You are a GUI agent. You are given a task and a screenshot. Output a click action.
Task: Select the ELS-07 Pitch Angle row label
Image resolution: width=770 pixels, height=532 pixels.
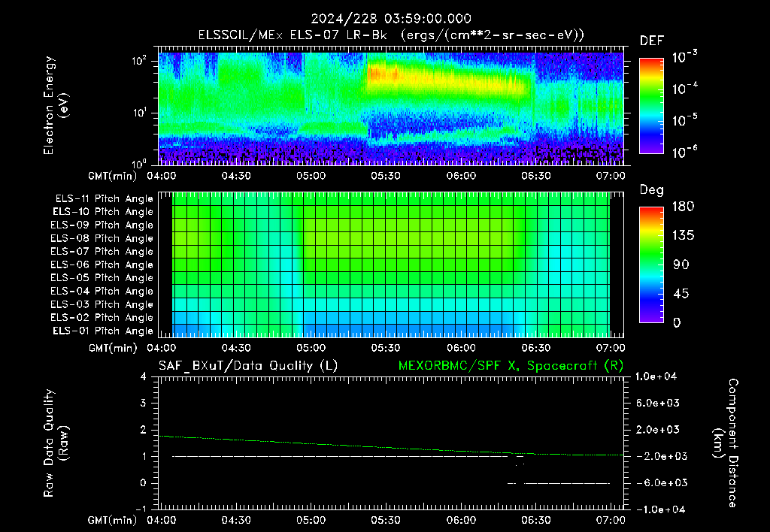pyautogui.click(x=102, y=251)
